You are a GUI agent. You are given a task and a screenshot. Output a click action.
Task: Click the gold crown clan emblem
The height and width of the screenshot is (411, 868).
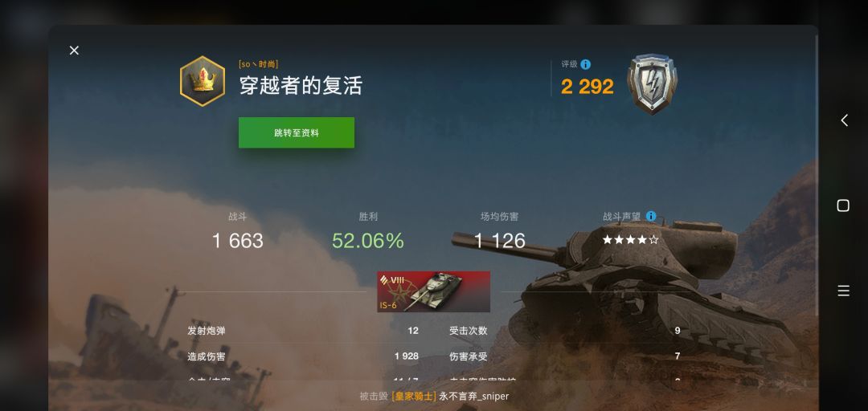point(203,81)
